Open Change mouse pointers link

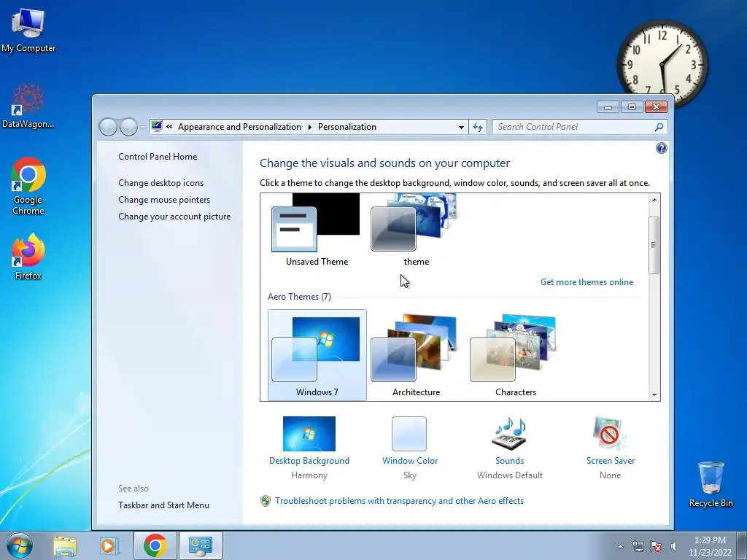click(164, 200)
